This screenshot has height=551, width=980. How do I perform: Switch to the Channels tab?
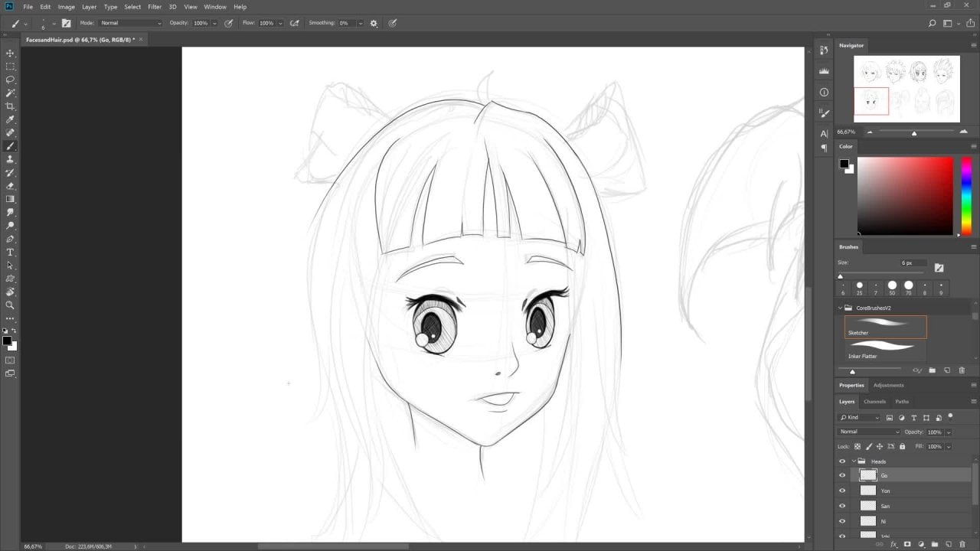874,402
